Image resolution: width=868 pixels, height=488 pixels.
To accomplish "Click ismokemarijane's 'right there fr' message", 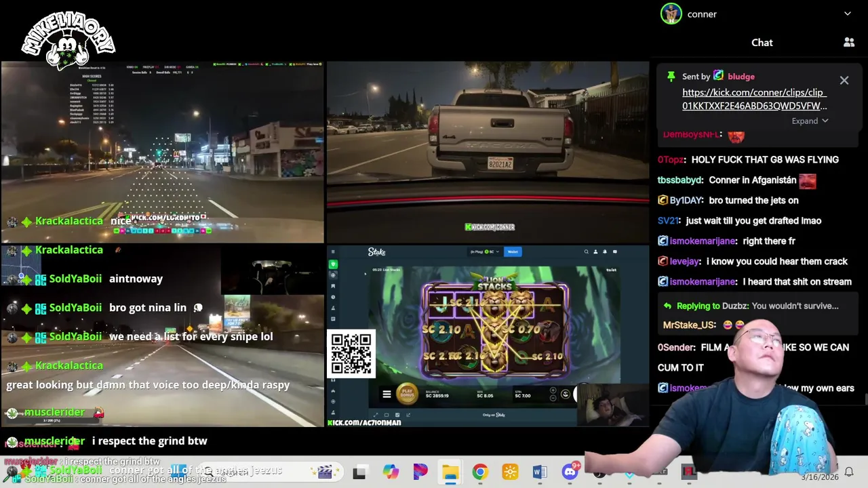I will coord(768,241).
